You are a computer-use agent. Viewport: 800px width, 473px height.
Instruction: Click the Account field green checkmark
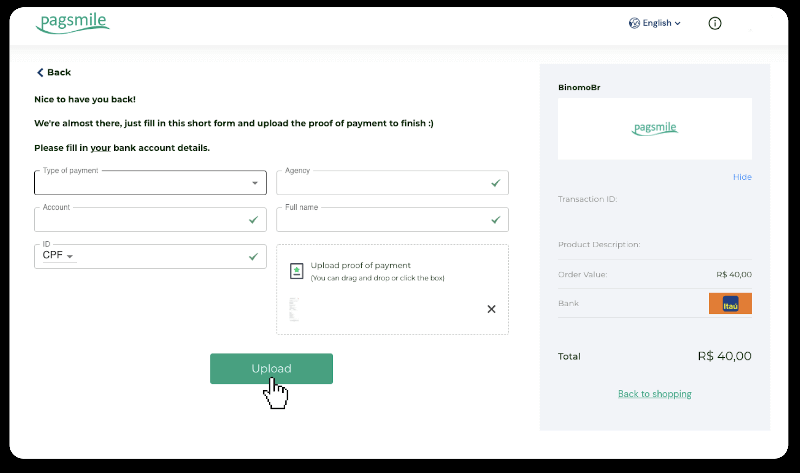pos(253,219)
